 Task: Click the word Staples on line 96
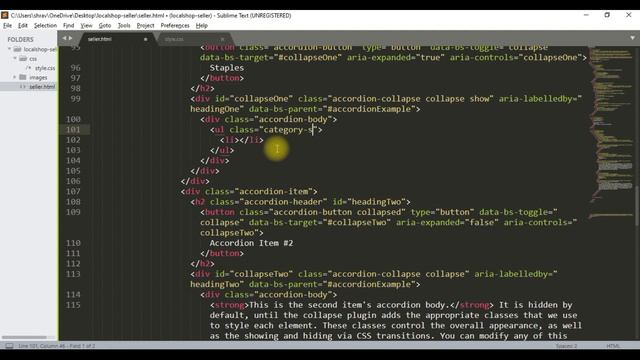coord(227,68)
